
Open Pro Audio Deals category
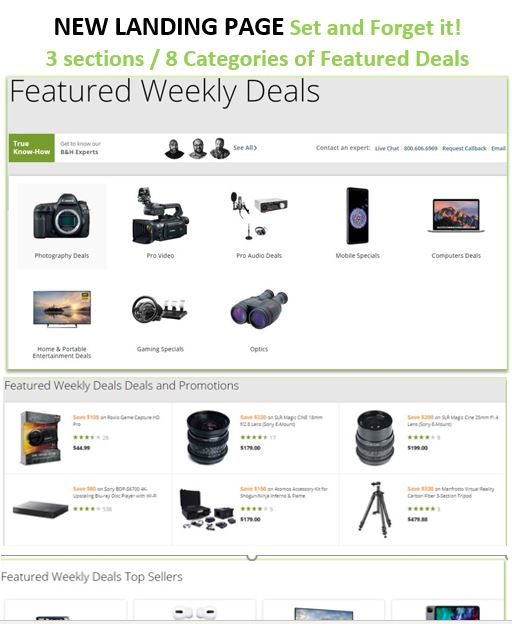click(x=259, y=226)
